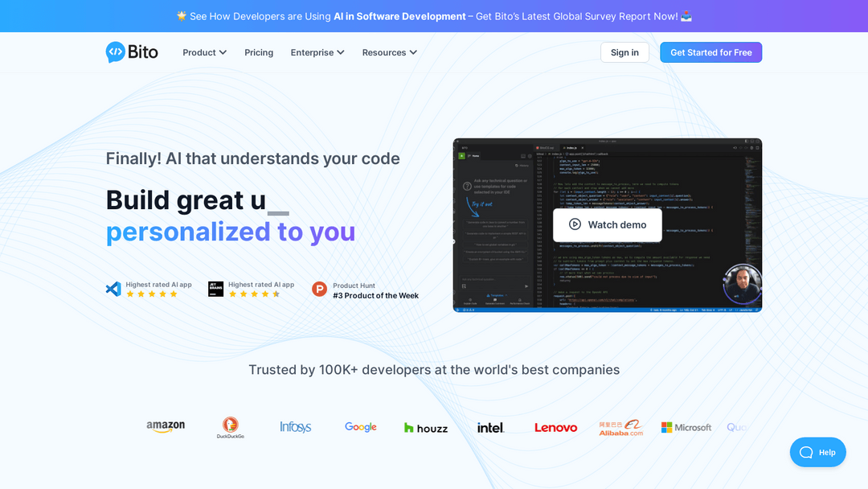The image size is (868, 489).
Task: Open the Resources dropdown menu
Action: click(x=389, y=52)
